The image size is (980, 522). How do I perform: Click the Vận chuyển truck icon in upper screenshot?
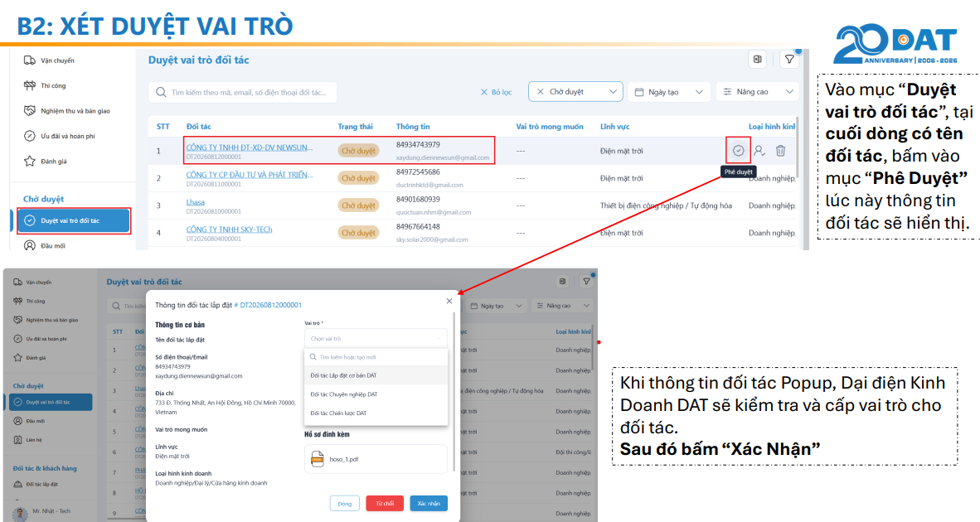pyautogui.click(x=29, y=60)
